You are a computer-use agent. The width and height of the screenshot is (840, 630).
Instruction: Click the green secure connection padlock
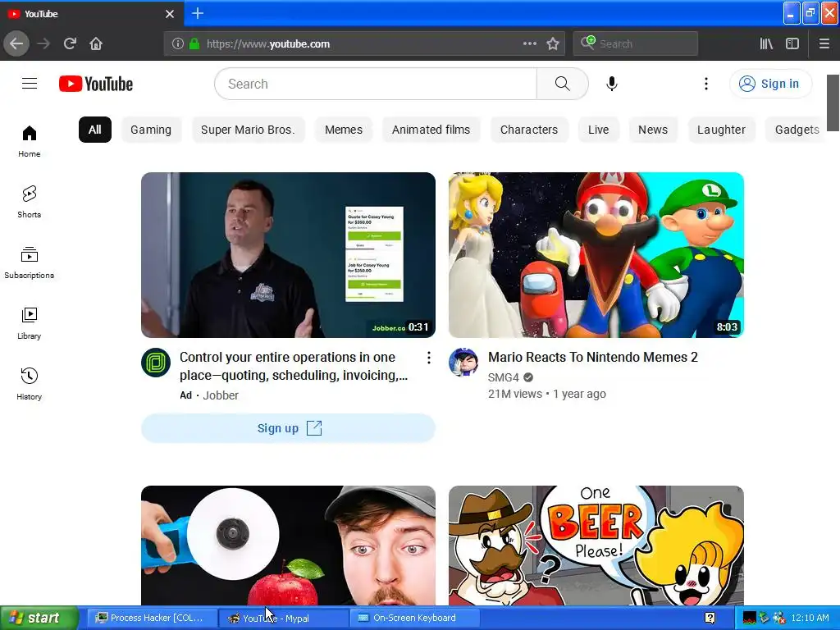[194, 43]
